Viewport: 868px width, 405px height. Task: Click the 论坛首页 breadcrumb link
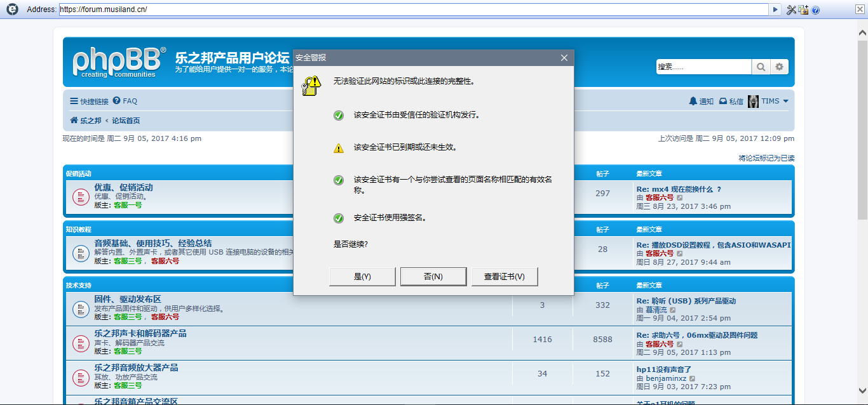pyautogui.click(x=126, y=121)
